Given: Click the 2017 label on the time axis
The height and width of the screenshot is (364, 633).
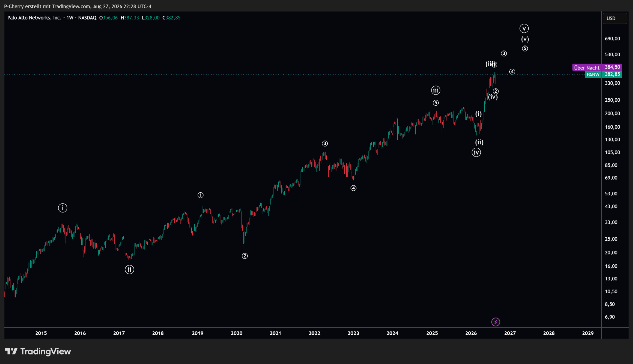Looking at the screenshot, I should click(119, 333).
